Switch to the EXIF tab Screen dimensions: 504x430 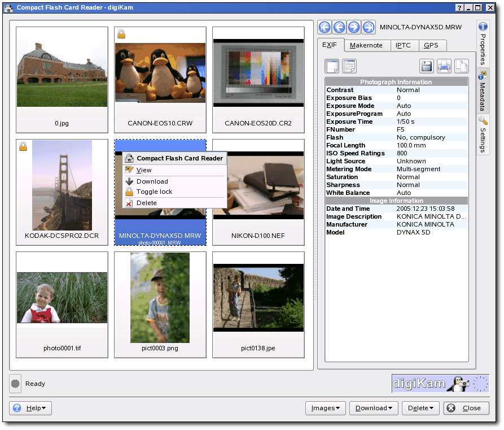(x=330, y=45)
